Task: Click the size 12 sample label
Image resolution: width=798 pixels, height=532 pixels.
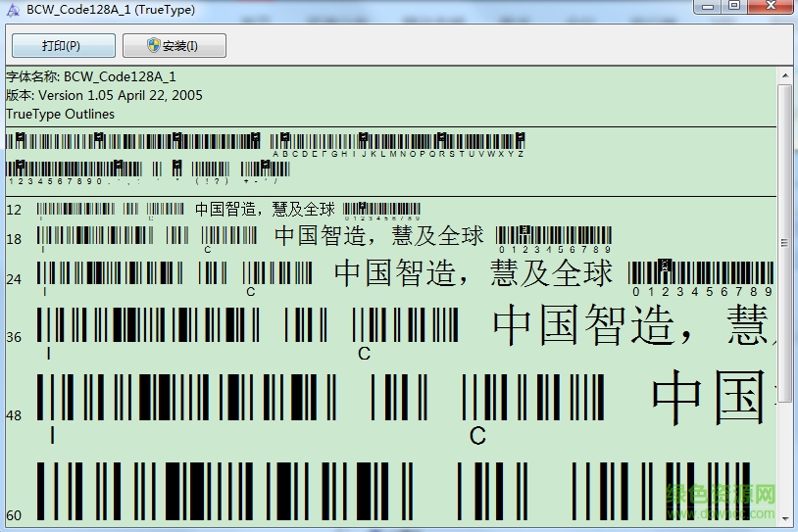Action: tap(15, 210)
